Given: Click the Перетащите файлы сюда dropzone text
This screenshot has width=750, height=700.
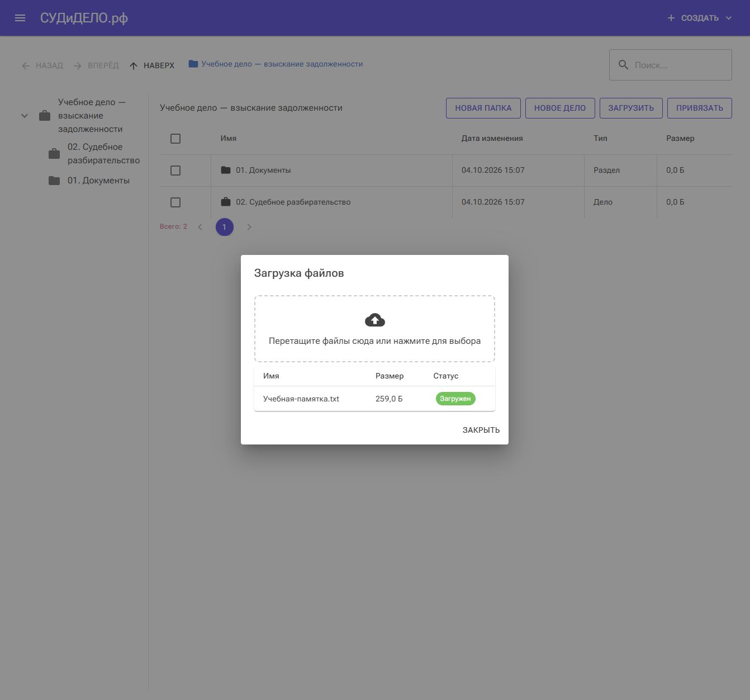Looking at the screenshot, I should pyautogui.click(x=374, y=341).
